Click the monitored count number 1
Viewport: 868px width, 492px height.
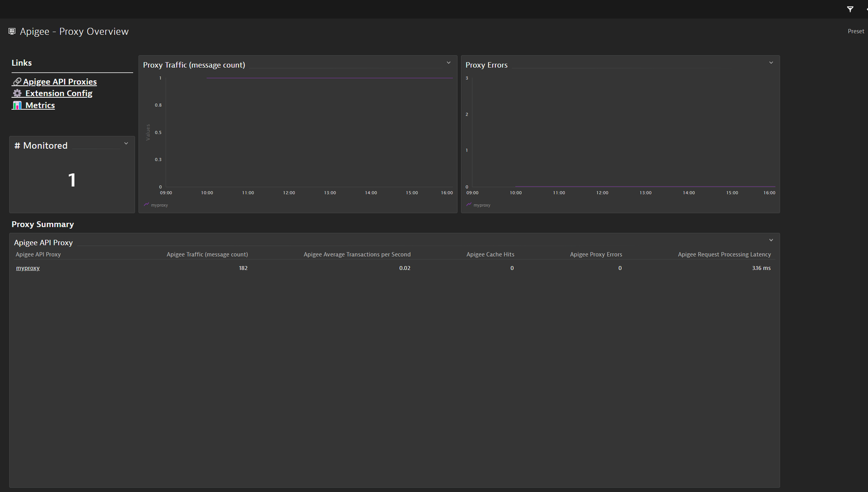pyautogui.click(x=72, y=180)
